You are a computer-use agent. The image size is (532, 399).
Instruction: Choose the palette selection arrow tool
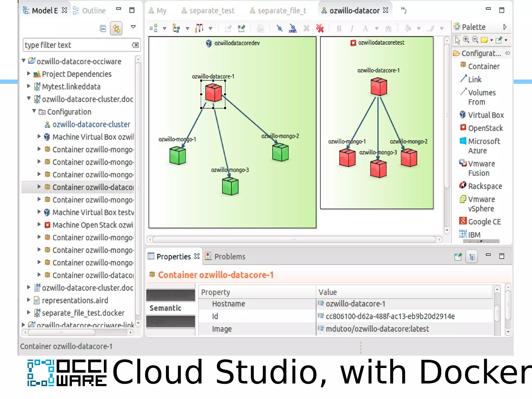457,40
